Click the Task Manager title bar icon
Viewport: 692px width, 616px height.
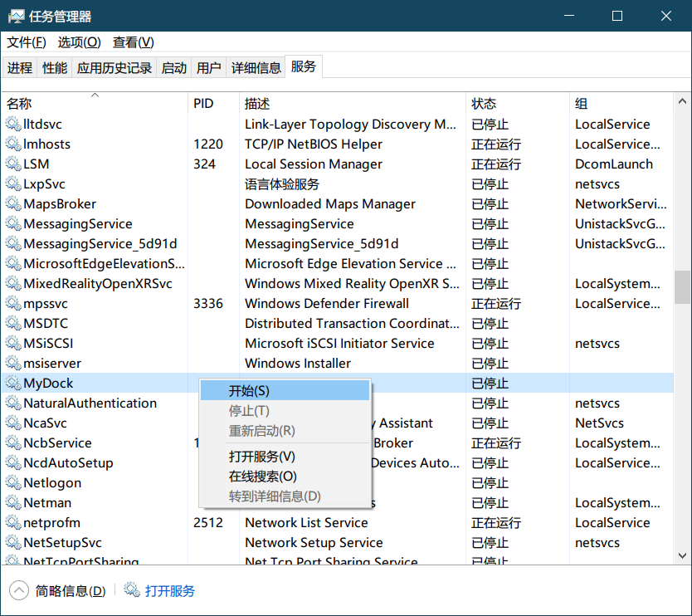tap(17, 17)
